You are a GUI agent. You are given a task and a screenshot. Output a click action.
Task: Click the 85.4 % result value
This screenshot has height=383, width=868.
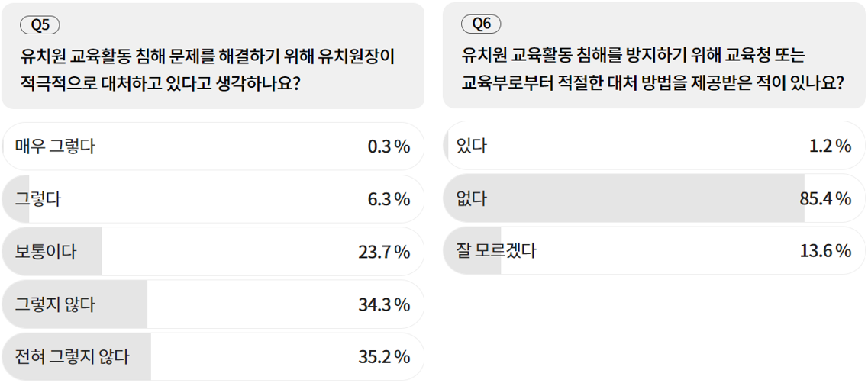pyautogui.click(x=825, y=198)
